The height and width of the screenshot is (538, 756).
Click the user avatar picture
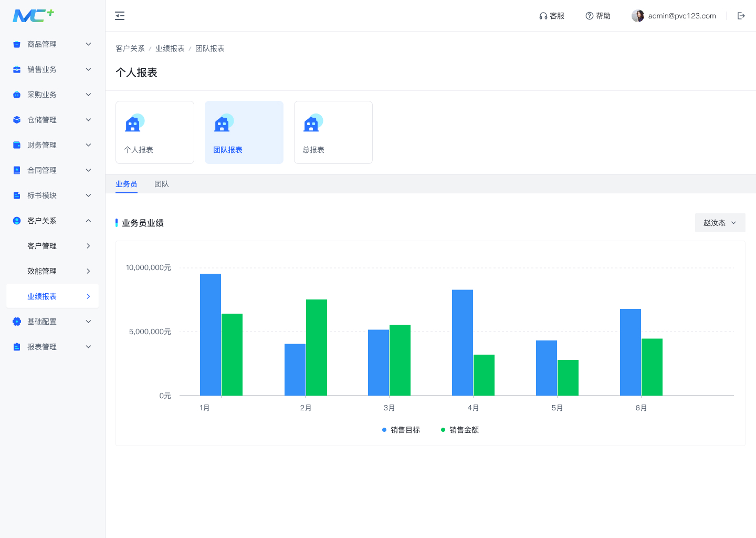638,16
